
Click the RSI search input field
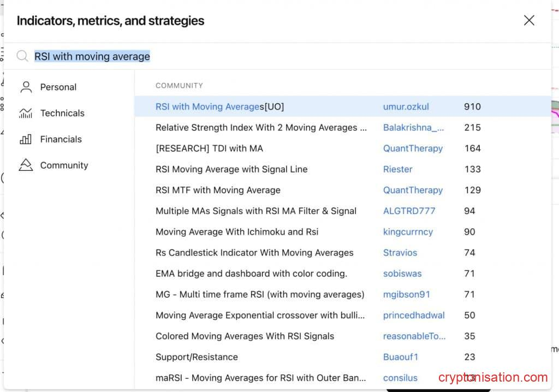coord(273,56)
